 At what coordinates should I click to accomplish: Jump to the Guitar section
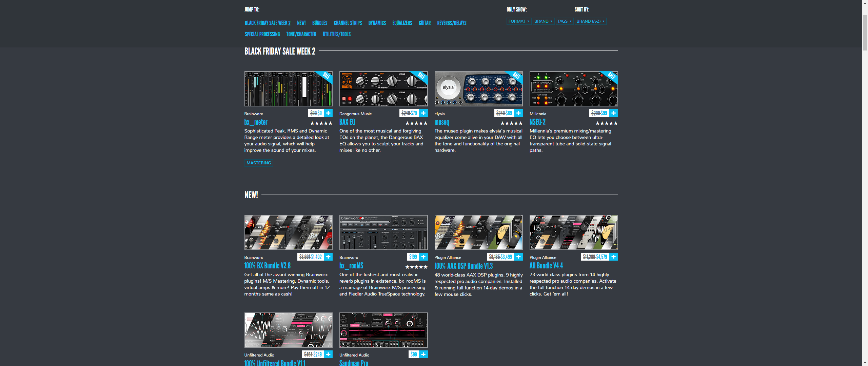click(x=425, y=23)
